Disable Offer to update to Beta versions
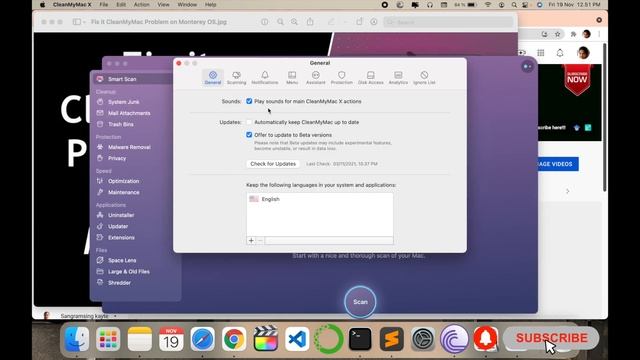The height and width of the screenshot is (360, 640). (x=249, y=135)
